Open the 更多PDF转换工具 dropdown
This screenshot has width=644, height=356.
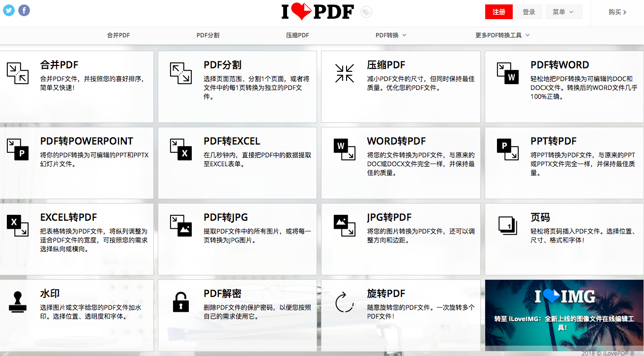click(x=502, y=35)
